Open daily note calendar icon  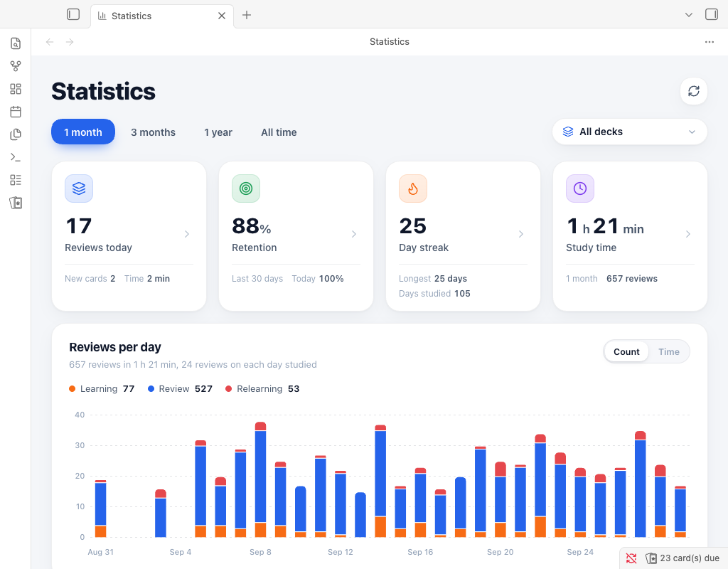click(x=16, y=112)
